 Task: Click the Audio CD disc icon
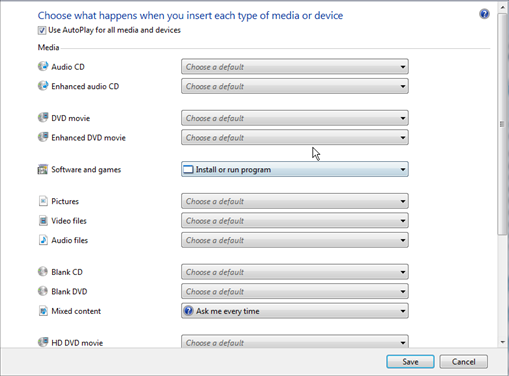pyautogui.click(x=43, y=66)
